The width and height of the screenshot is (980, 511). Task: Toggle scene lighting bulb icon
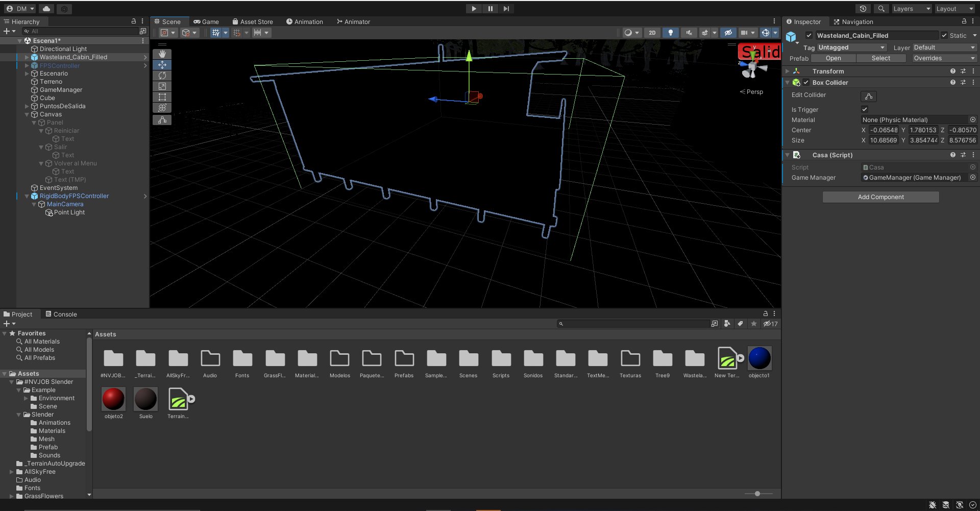670,33
